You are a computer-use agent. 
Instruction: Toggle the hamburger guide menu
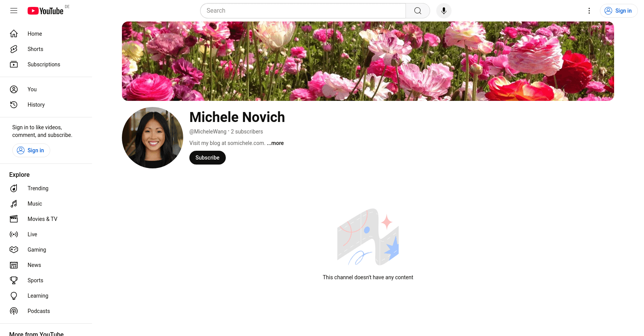[14, 11]
